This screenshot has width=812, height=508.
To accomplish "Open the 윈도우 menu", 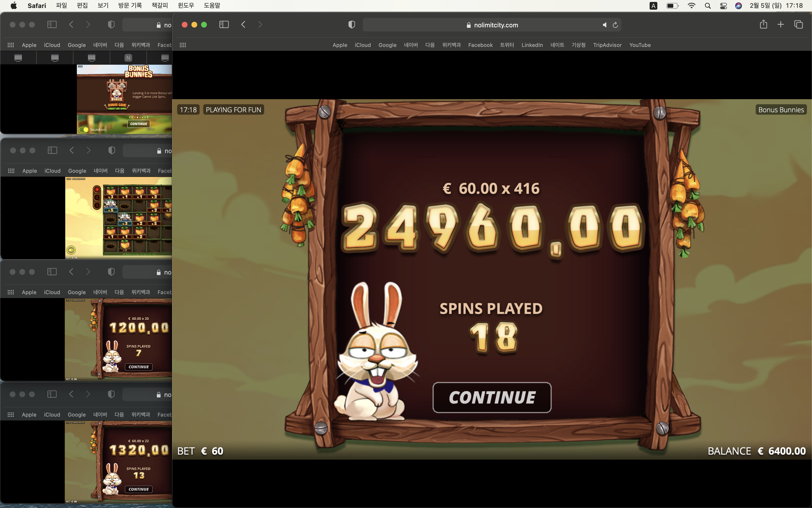I will coord(186,5).
